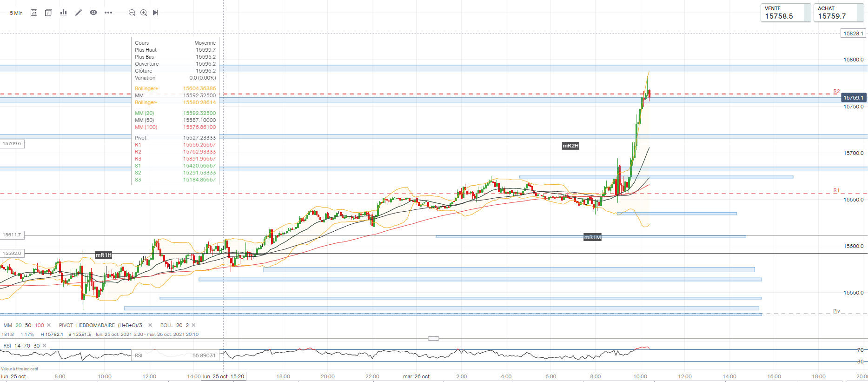
Task: Zoom in the chart
Action: (x=144, y=13)
